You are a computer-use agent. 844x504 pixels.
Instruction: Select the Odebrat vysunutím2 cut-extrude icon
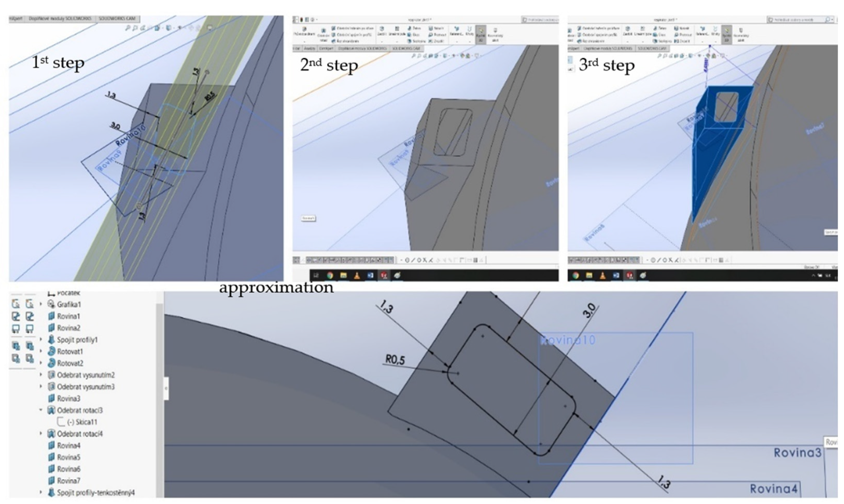(x=51, y=375)
